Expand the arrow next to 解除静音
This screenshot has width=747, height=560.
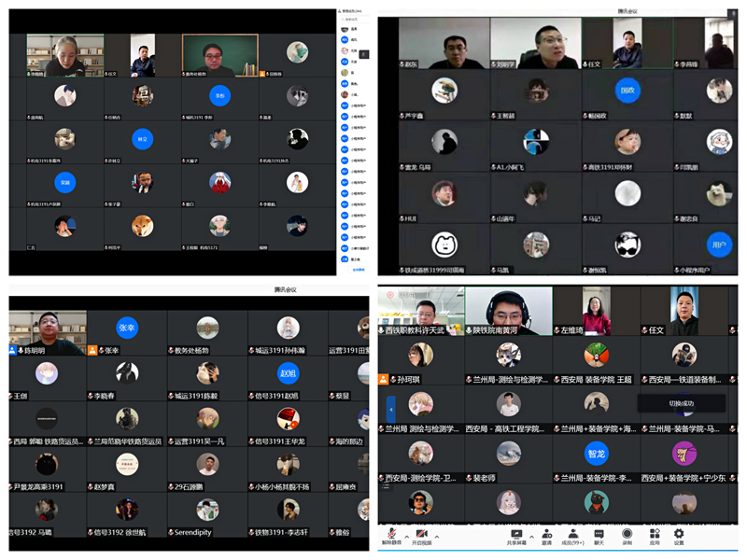click(405, 537)
